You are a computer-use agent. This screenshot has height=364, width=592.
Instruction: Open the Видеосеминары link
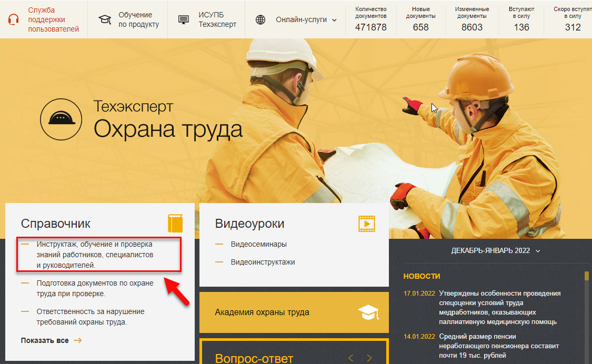(258, 244)
